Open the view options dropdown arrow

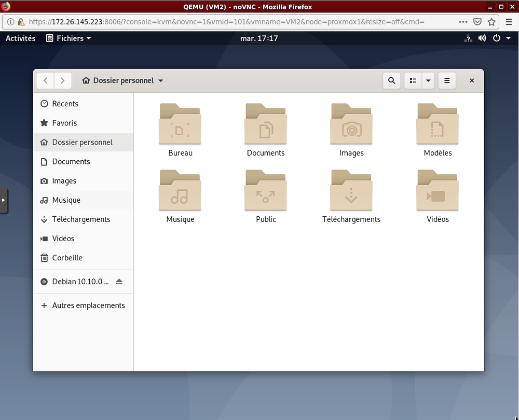428,80
